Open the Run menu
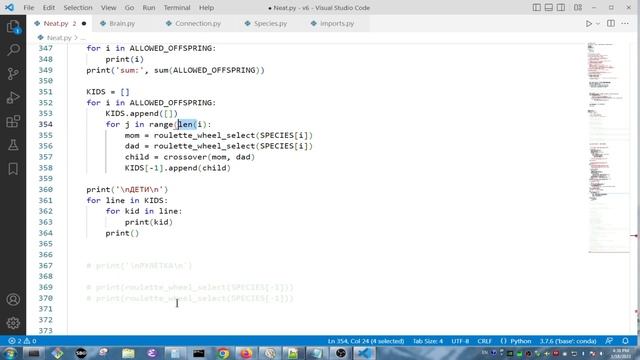The height and width of the screenshot is (360, 640). [149, 8]
